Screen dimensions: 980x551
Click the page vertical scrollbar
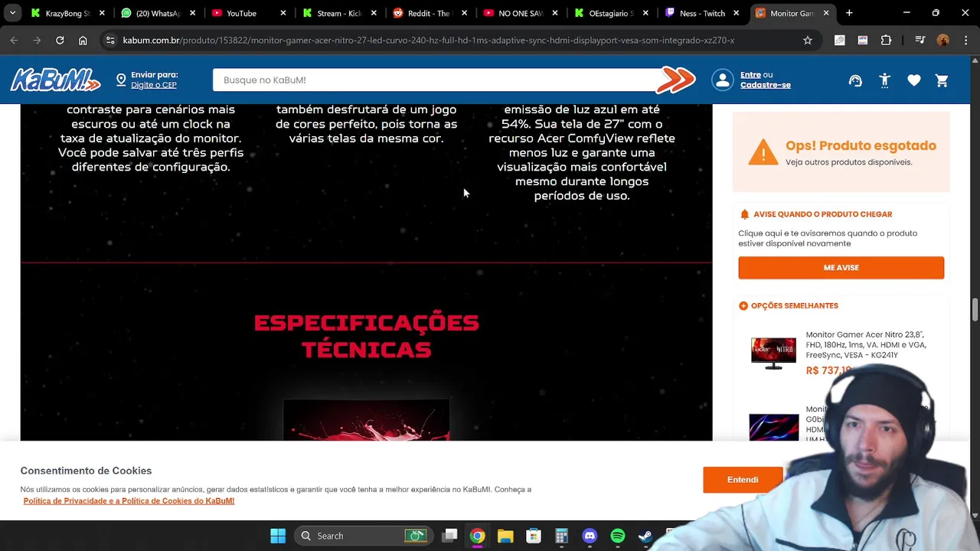click(975, 310)
